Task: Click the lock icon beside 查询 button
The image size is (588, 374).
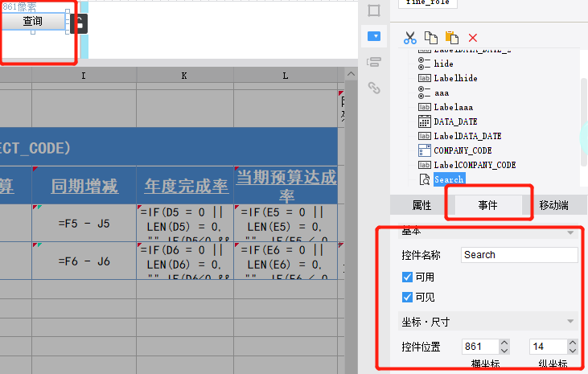Action: coord(79,24)
